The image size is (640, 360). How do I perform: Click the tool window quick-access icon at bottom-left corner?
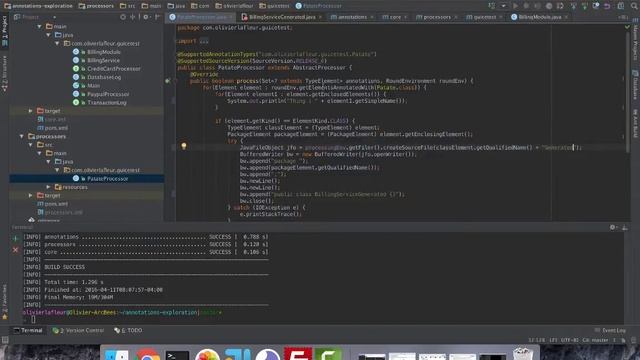coord(5,340)
